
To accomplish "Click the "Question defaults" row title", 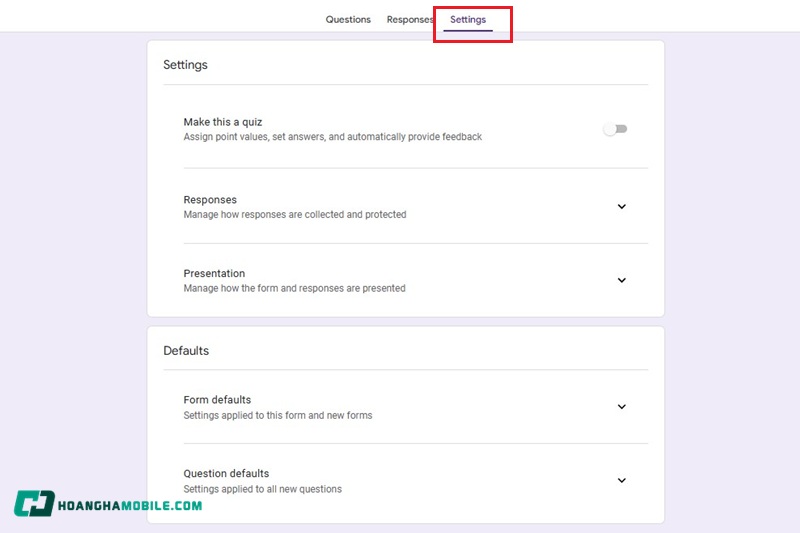I will pos(226,474).
